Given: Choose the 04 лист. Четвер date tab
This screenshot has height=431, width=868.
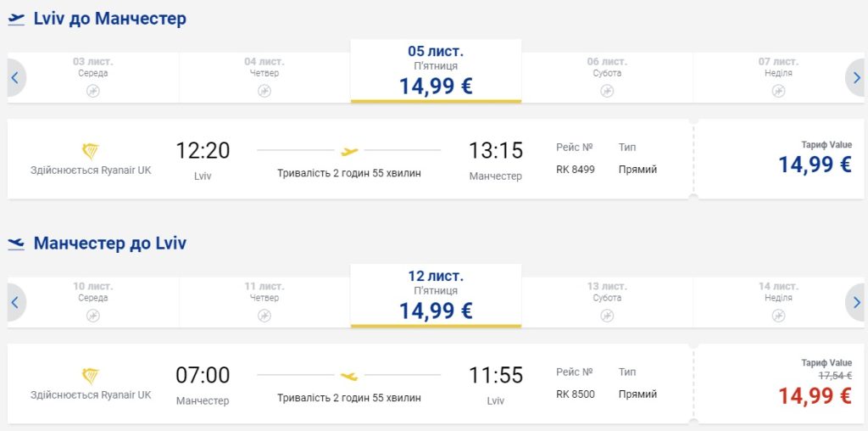Looking at the screenshot, I should click(x=264, y=73).
